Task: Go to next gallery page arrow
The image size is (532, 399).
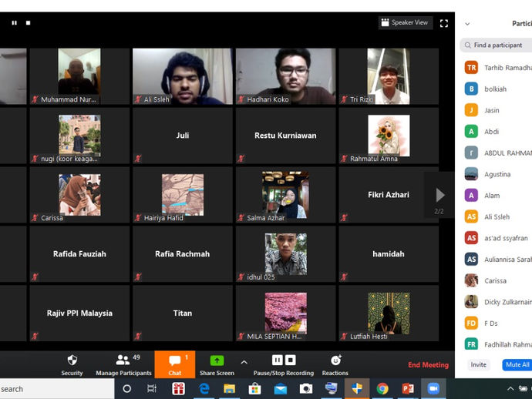Action: coord(439,195)
